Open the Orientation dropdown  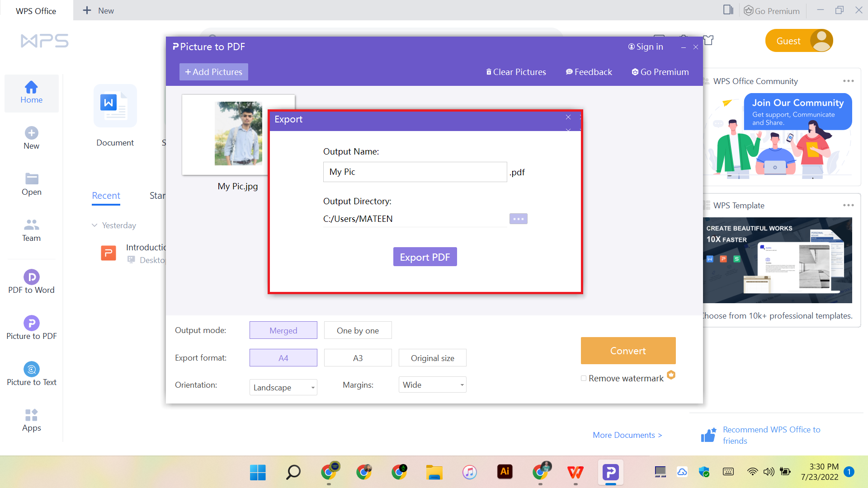click(283, 387)
